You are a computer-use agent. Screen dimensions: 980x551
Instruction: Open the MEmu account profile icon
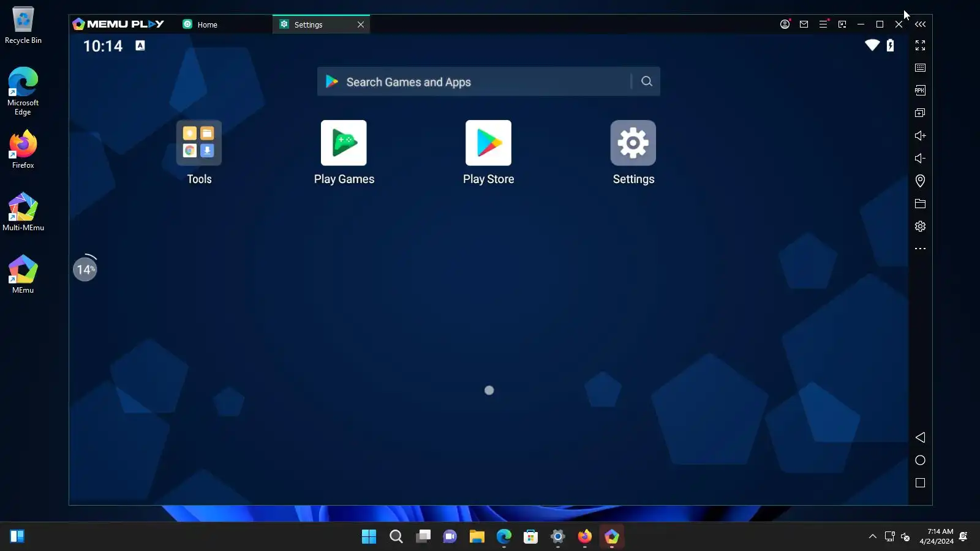tap(785, 24)
